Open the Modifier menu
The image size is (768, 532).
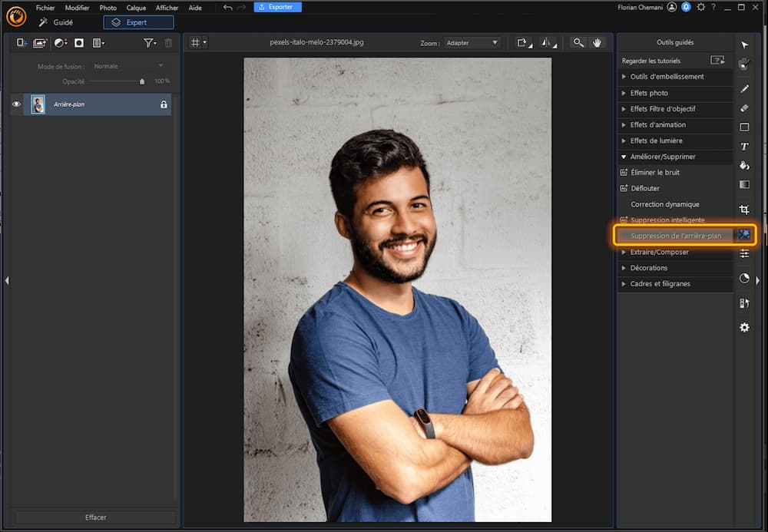point(77,8)
